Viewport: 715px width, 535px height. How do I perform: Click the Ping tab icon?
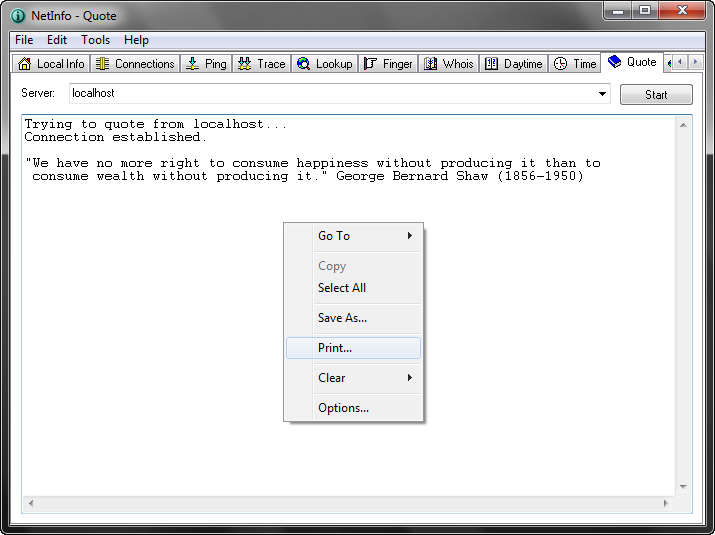pyautogui.click(x=192, y=64)
